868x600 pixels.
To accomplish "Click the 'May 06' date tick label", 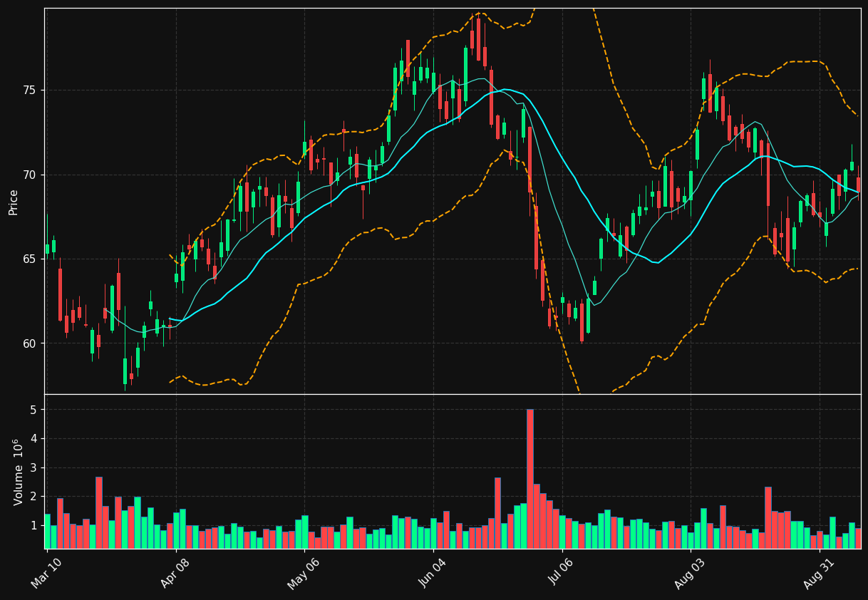I will click(304, 574).
